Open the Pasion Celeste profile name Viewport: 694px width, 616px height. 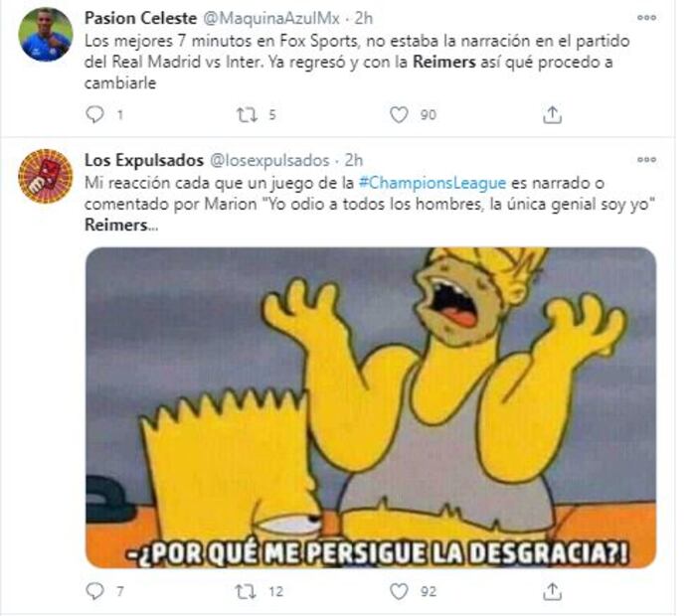click(x=140, y=18)
